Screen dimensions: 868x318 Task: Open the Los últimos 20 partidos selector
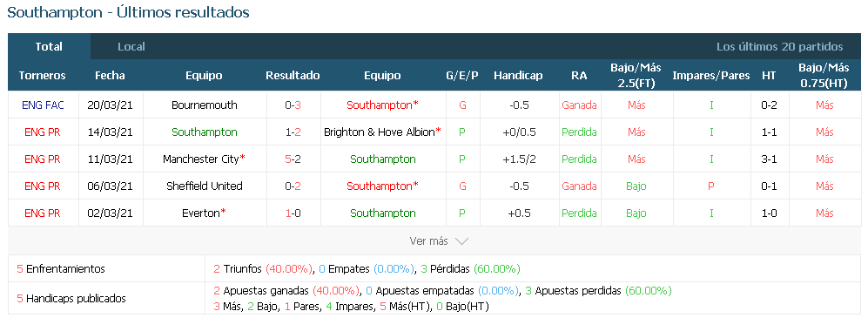pos(779,47)
